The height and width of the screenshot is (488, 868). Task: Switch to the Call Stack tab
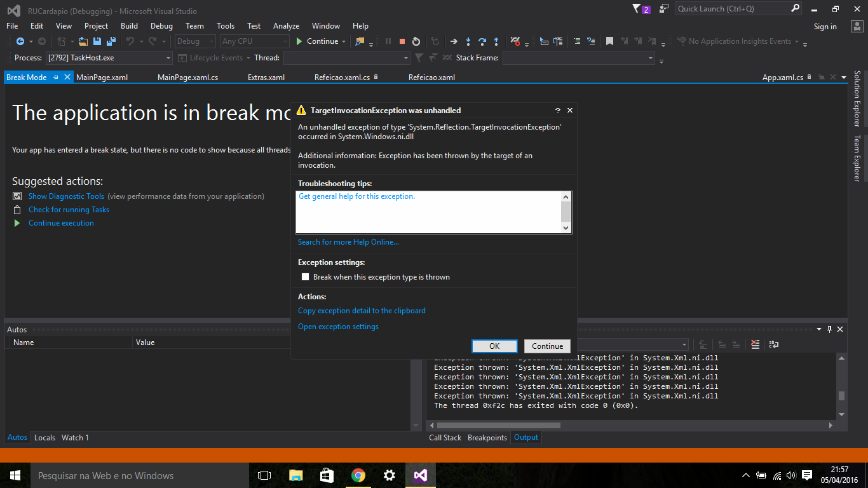tap(445, 437)
